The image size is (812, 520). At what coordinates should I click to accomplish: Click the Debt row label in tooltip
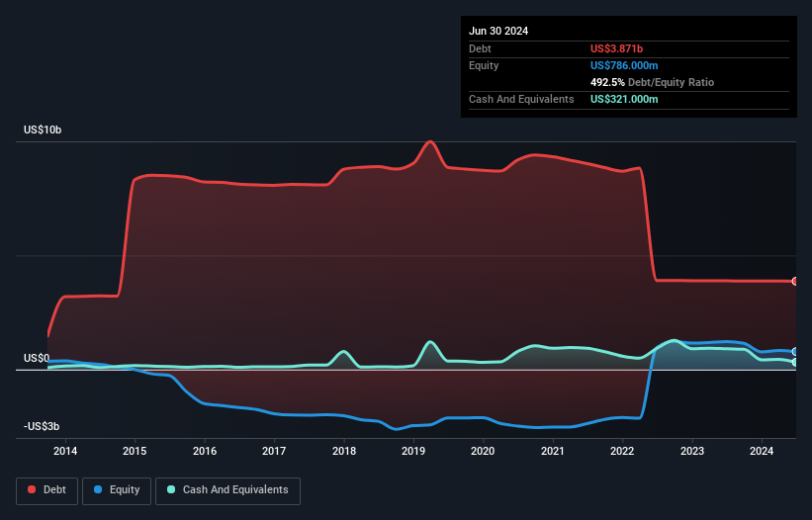coord(480,48)
